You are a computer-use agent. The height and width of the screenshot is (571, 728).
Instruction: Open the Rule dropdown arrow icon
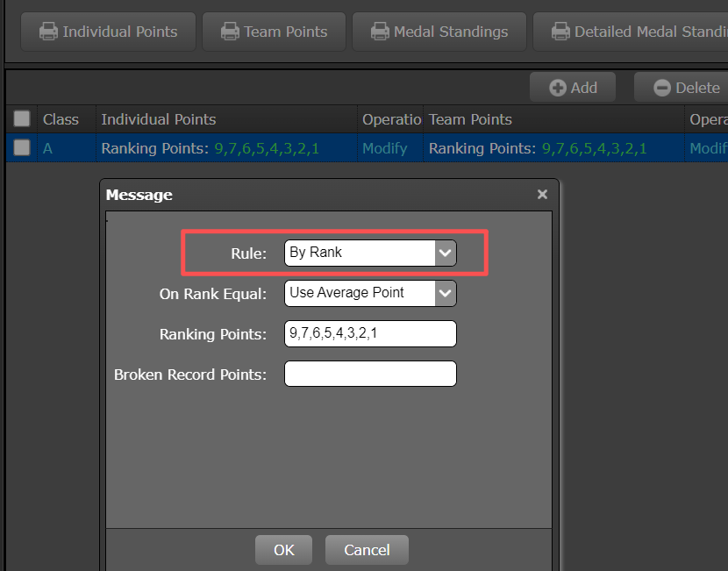pos(446,252)
